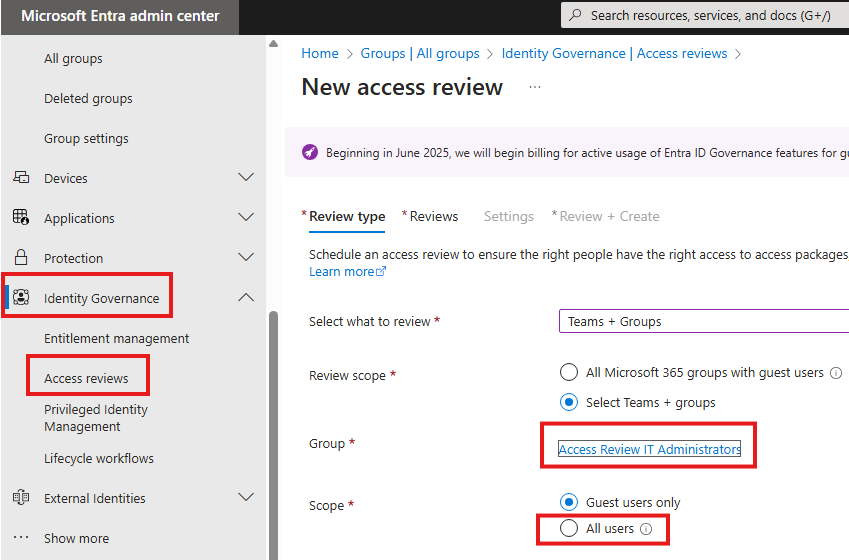Open the more options ellipsis next to New access review

point(535,87)
